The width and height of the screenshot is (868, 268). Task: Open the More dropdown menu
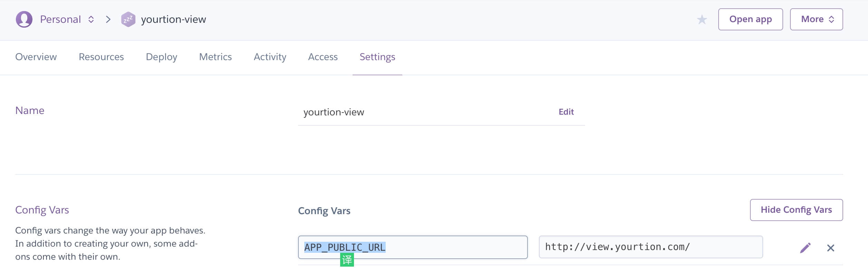point(816,19)
